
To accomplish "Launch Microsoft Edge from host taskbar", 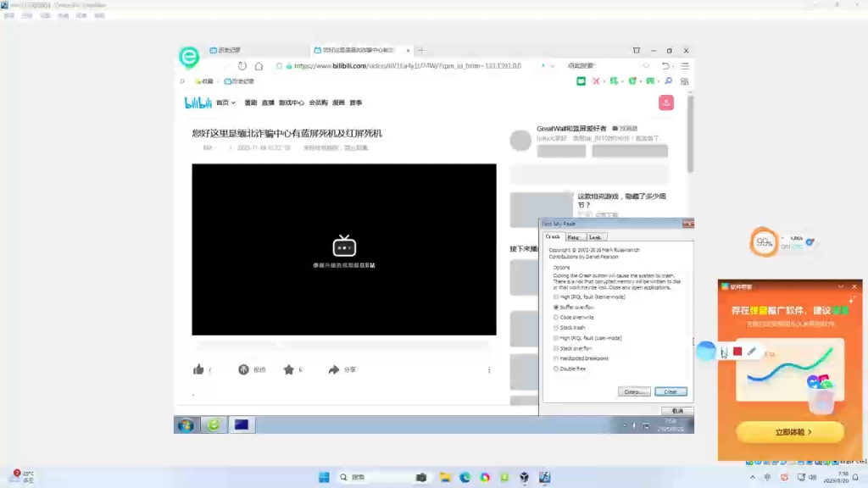I will click(465, 477).
